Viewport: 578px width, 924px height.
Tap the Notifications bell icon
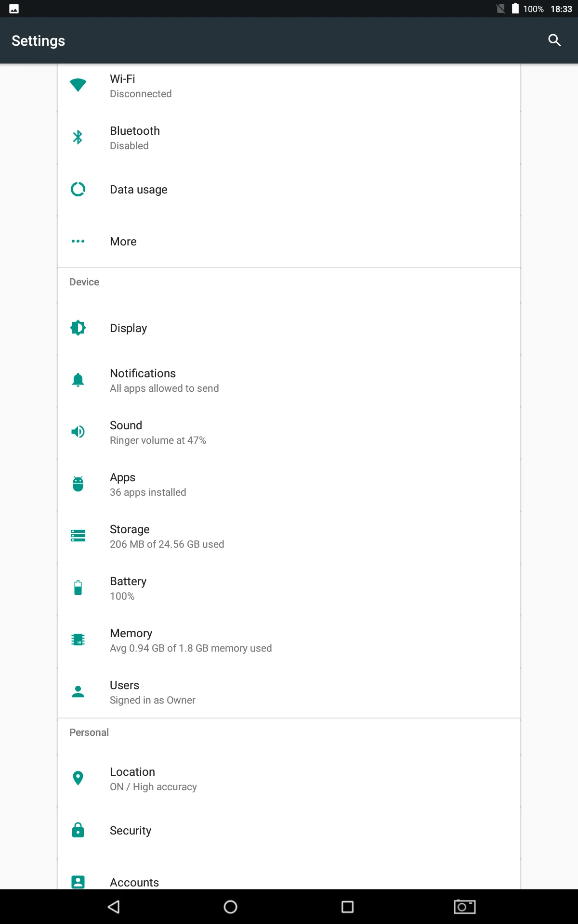pyautogui.click(x=78, y=380)
